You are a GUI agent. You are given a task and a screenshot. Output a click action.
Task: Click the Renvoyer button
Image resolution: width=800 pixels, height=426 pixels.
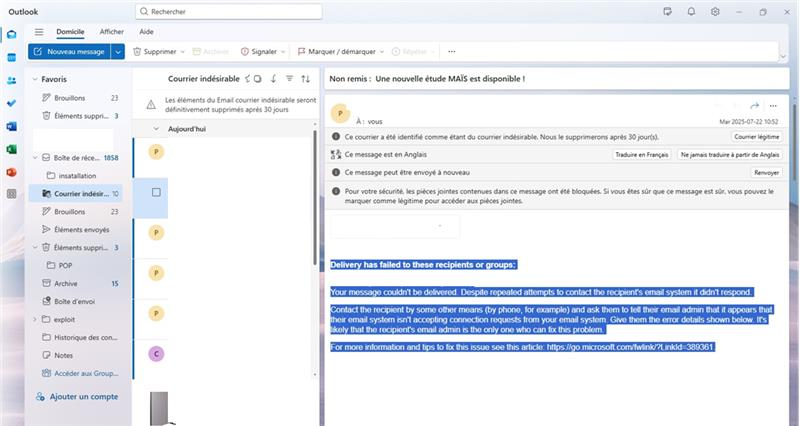766,172
